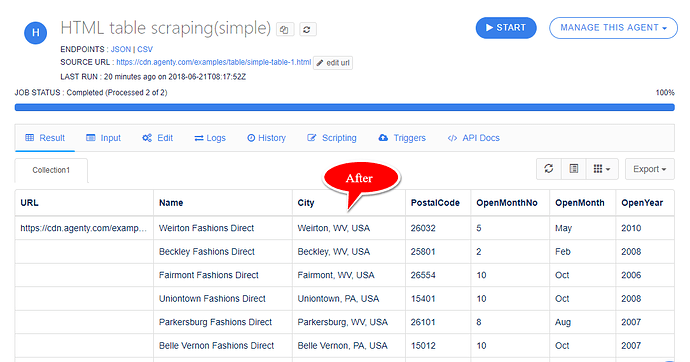Select the Result tab
The width and height of the screenshot is (690, 362).
click(45, 138)
